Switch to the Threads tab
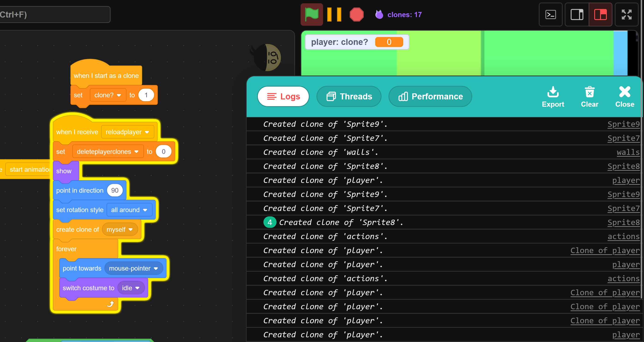This screenshot has width=644, height=342. (349, 97)
